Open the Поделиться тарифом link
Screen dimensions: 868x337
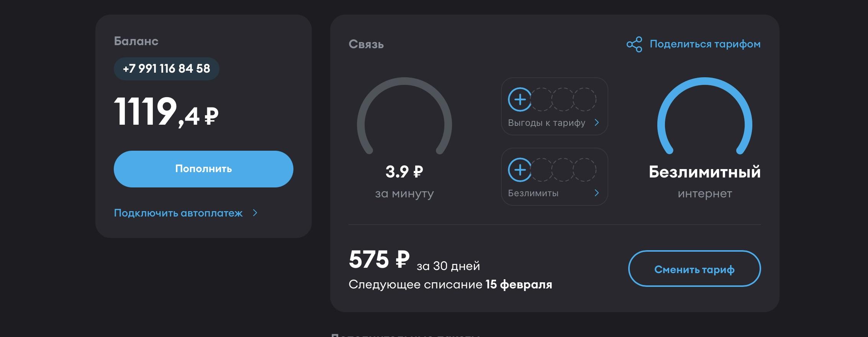coord(705,44)
